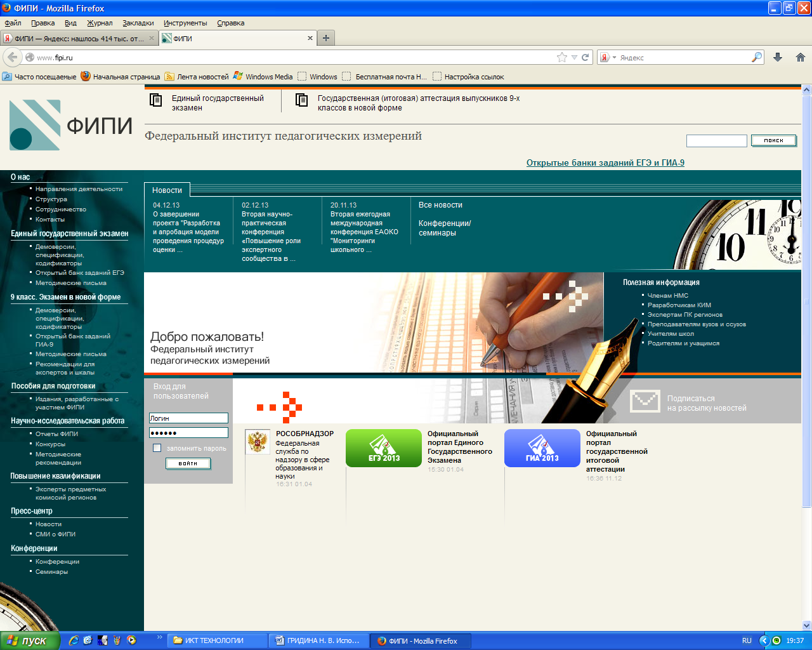This screenshot has width=812, height=650.
Task: Open the Журнал menu
Action: (100, 23)
